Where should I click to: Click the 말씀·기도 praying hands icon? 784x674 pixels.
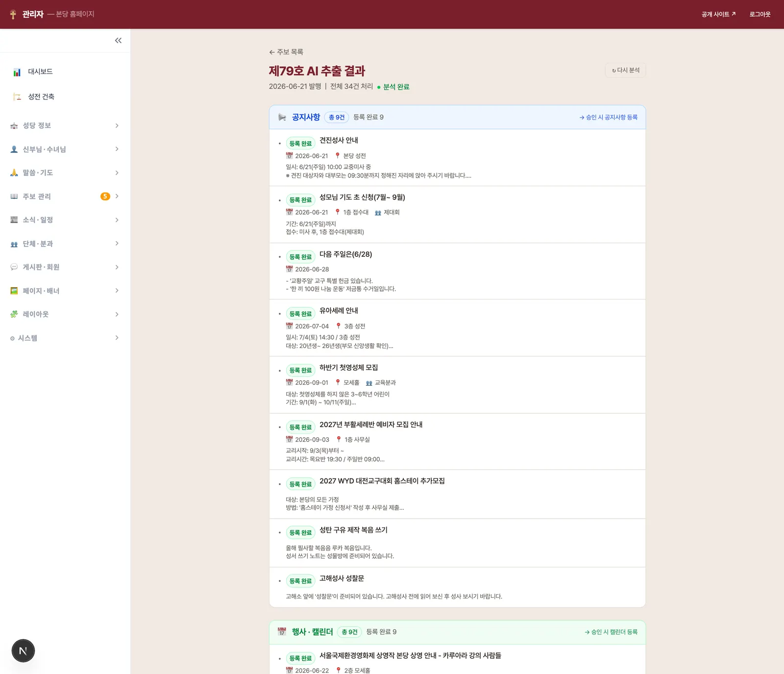pos(14,173)
